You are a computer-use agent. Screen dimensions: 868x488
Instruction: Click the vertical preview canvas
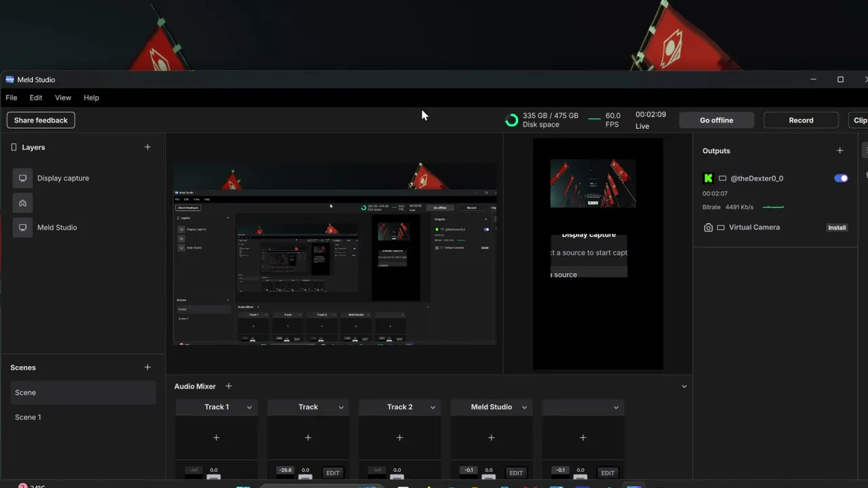598,254
